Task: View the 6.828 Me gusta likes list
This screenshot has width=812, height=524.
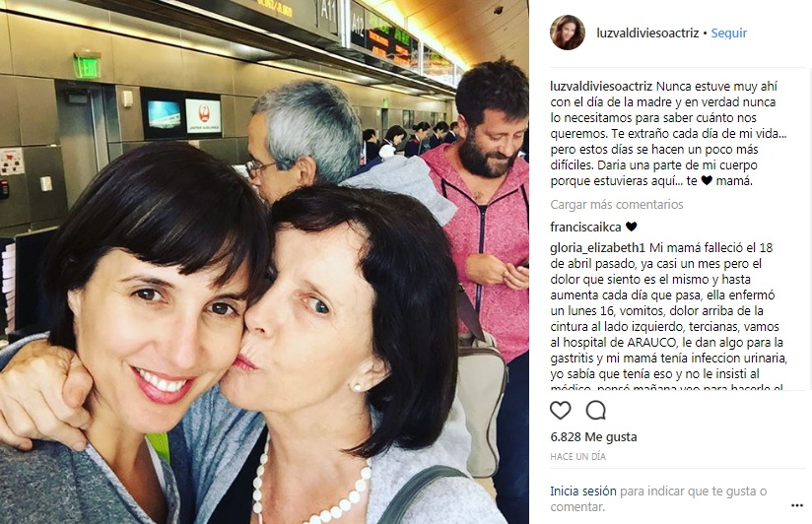Action: click(x=593, y=437)
